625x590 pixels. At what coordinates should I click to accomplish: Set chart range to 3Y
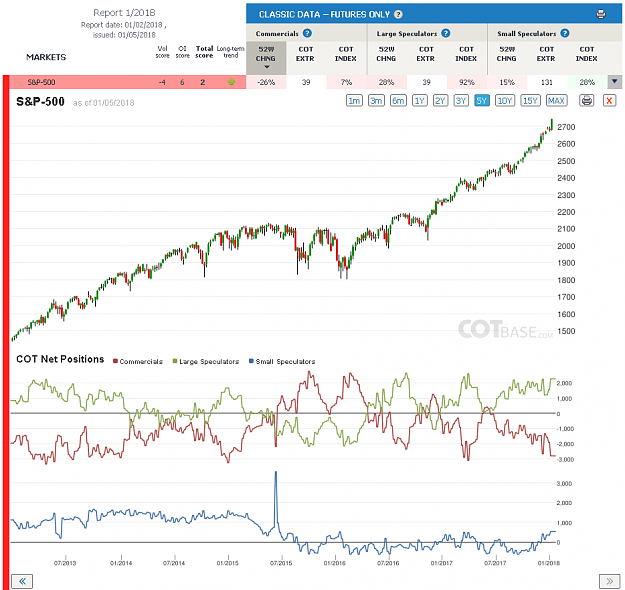(461, 100)
